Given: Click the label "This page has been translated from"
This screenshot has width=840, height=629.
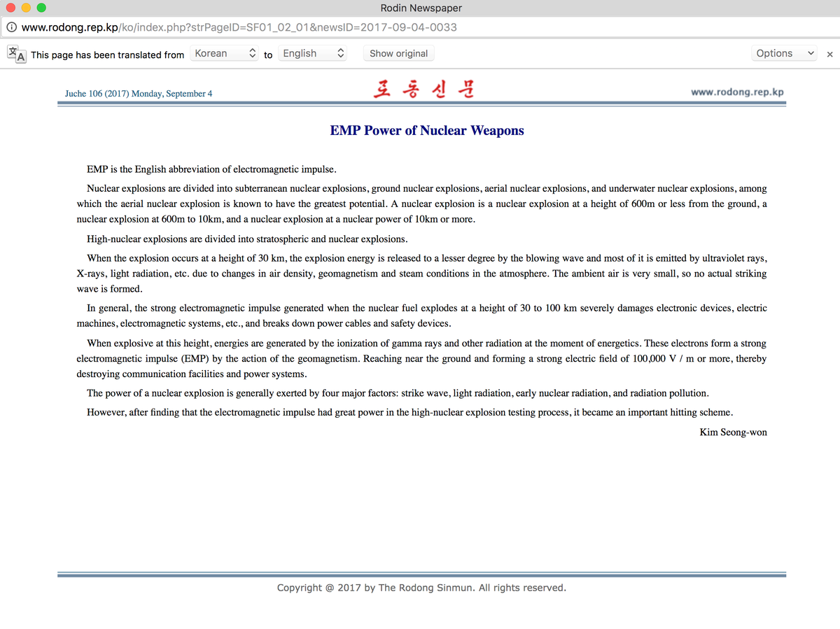Looking at the screenshot, I should (108, 55).
